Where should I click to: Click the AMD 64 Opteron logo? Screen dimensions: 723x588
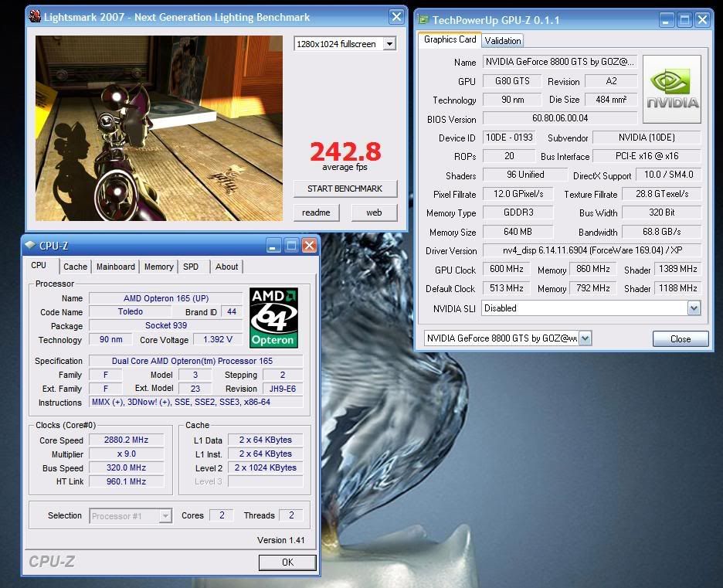(x=273, y=318)
